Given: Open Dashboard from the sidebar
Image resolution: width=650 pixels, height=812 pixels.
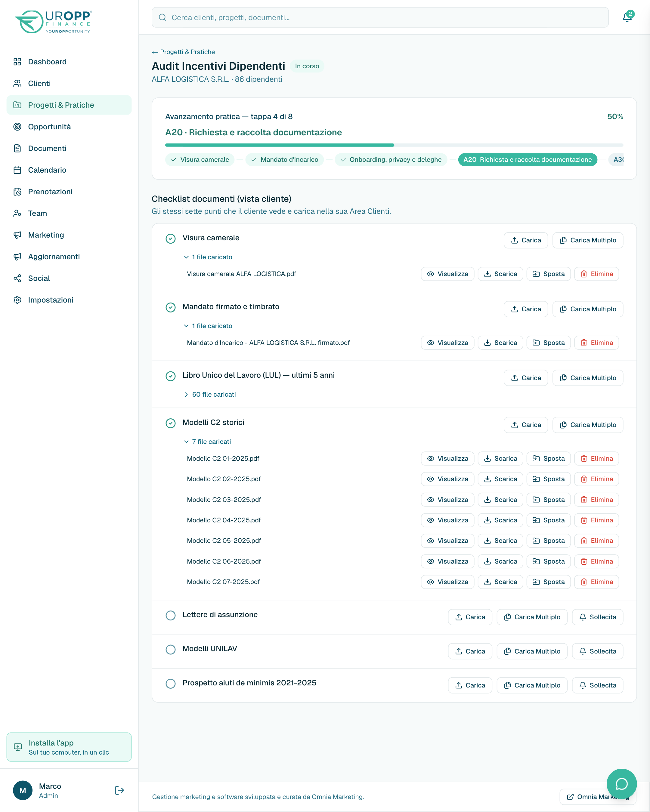Looking at the screenshot, I should [x=69, y=62].
